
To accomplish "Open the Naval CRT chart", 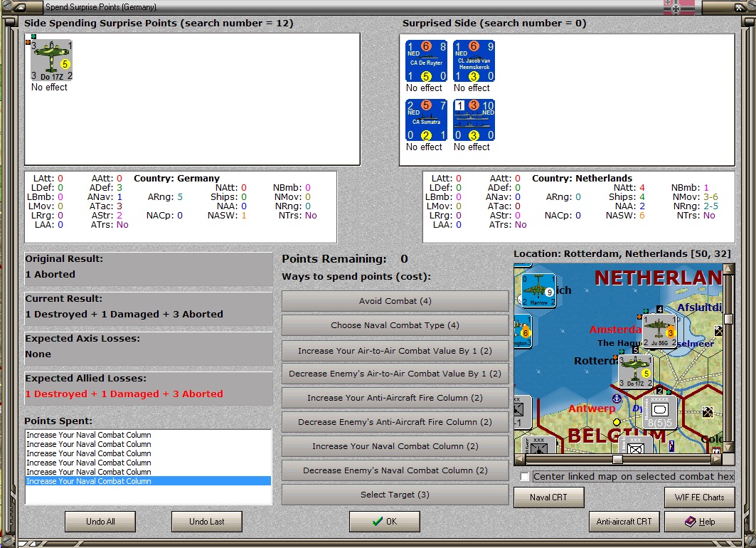I will point(548,497).
